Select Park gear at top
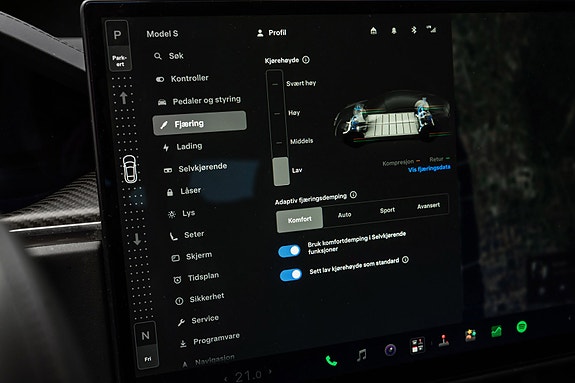The width and height of the screenshot is (575, 383). coord(118,35)
